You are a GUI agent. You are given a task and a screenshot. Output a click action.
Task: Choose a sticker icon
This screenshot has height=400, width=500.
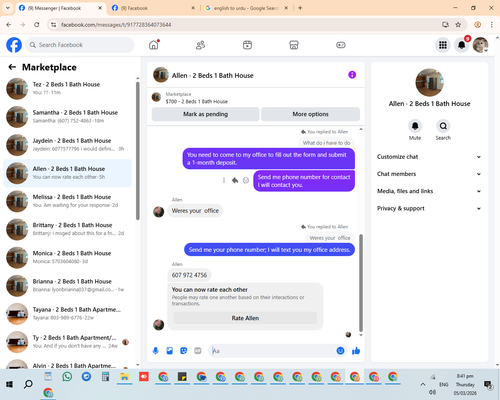tap(184, 351)
